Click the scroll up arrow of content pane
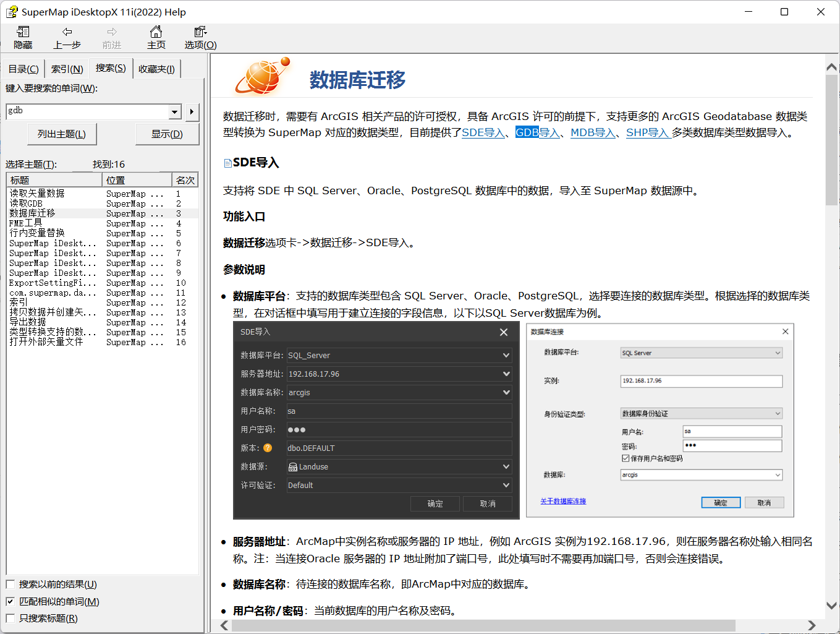Image resolution: width=840 pixels, height=634 pixels. coord(832,67)
